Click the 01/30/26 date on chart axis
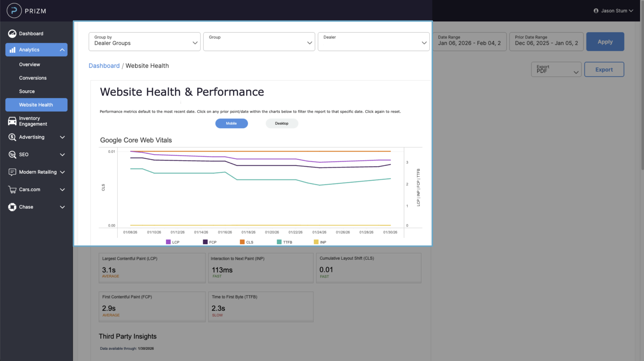 (390, 232)
